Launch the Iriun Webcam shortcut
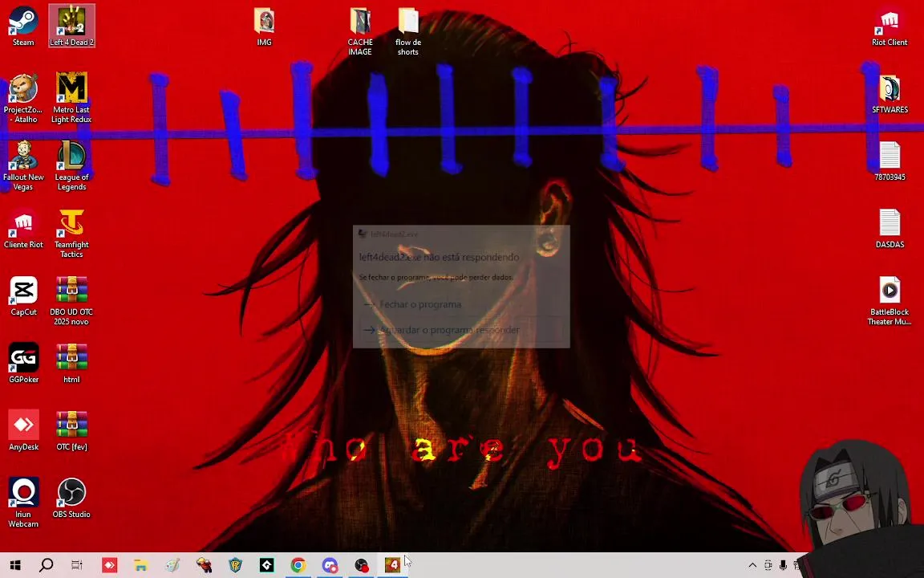The width and height of the screenshot is (924, 578). click(23, 503)
